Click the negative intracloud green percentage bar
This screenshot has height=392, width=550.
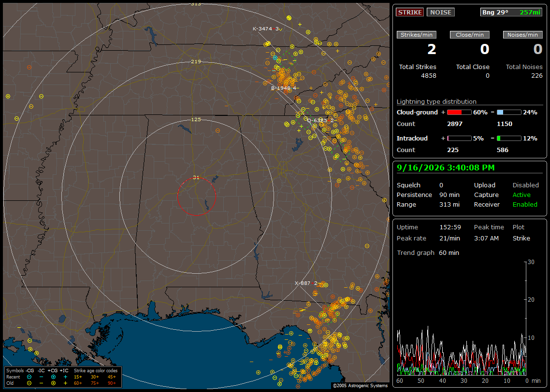[509, 139]
